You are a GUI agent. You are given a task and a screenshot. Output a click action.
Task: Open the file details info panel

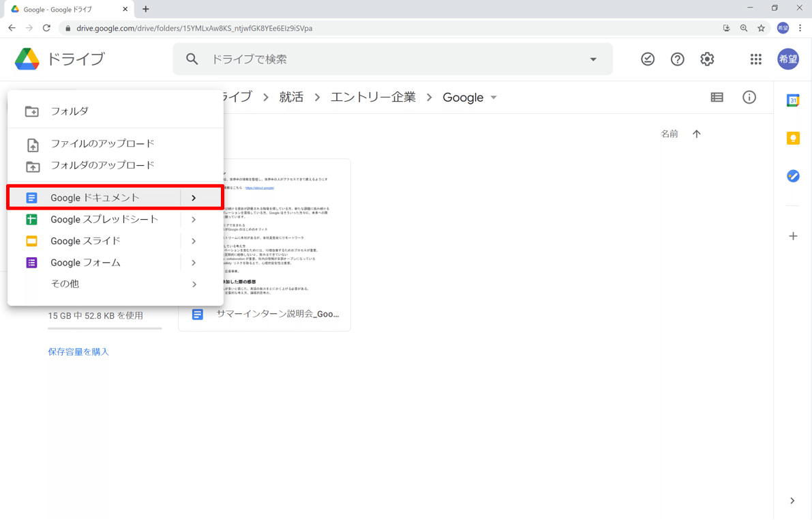coord(749,97)
